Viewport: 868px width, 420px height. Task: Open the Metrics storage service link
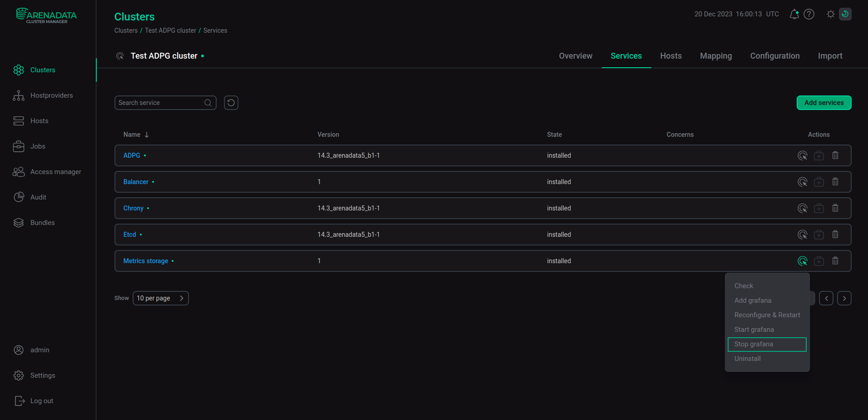(145, 261)
